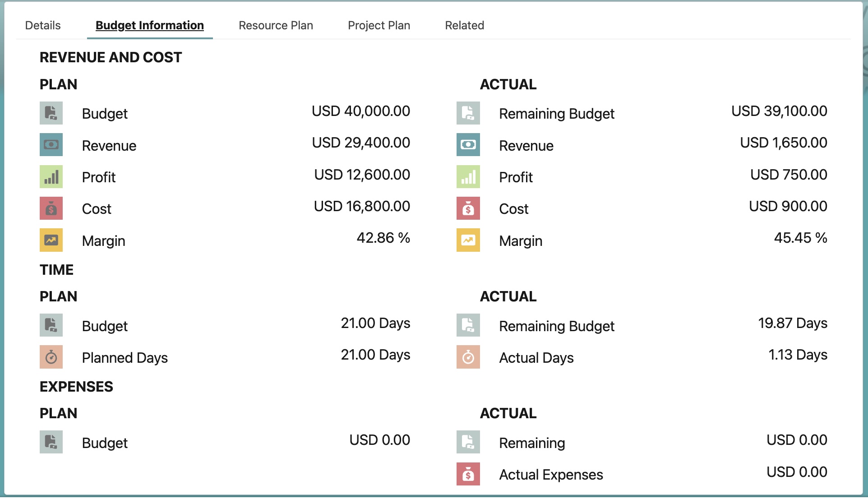This screenshot has width=868, height=499.
Task: Click the Actual Expenses money bag icon
Action: click(468, 474)
